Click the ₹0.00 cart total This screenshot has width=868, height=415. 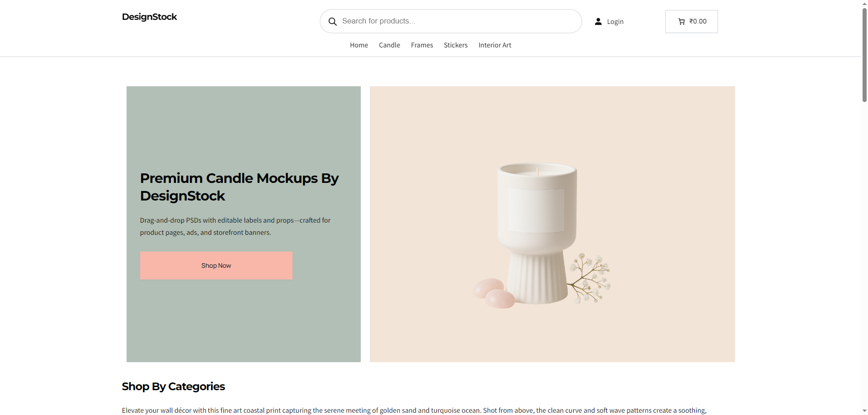[698, 21]
